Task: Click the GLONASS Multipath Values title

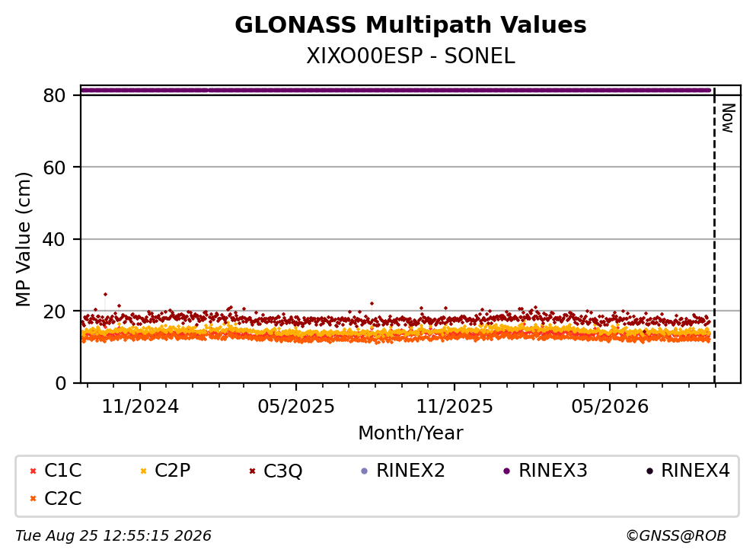Action: click(x=411, y=25)
